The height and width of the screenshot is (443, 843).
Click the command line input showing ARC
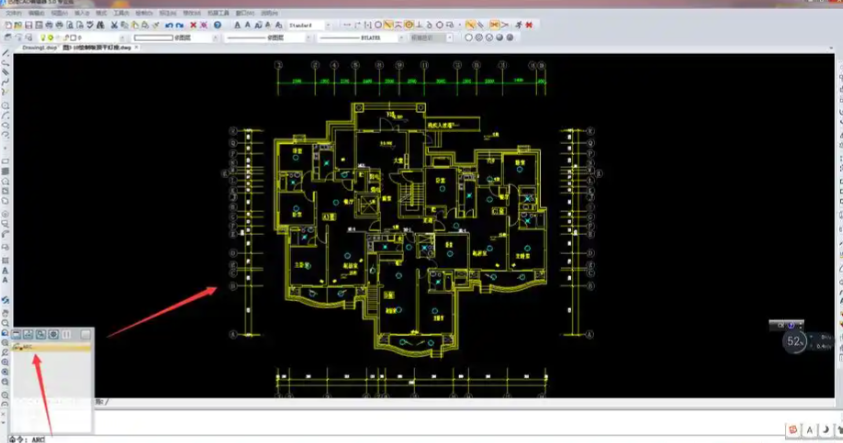click(x=38, y=439)
